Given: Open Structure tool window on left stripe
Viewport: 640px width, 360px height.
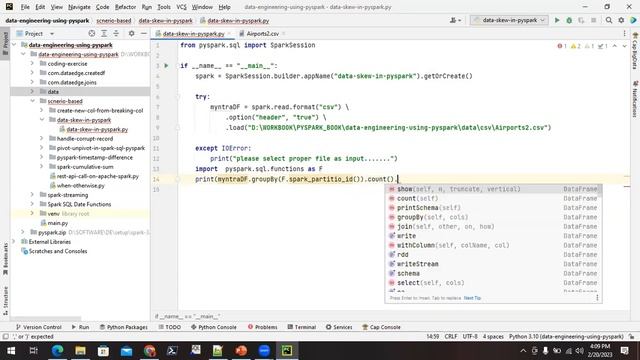Looking at the screenshot, I should point(5,300).
